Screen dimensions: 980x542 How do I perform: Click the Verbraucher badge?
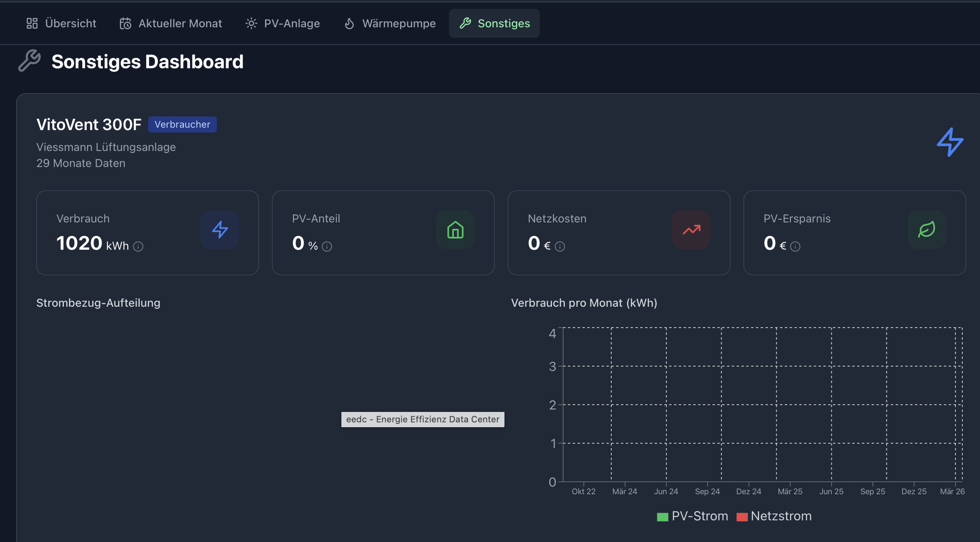click(182, 124)
